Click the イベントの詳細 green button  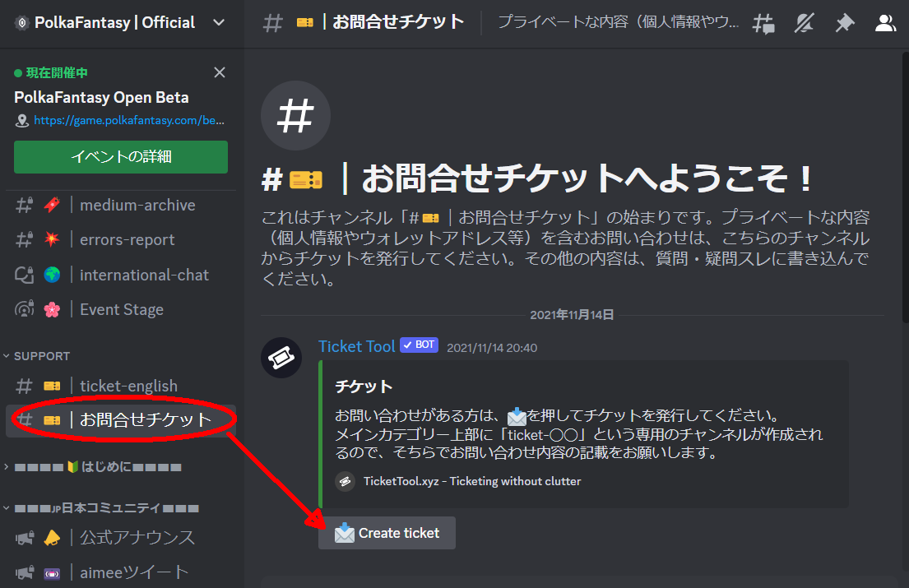click(121, 157)
